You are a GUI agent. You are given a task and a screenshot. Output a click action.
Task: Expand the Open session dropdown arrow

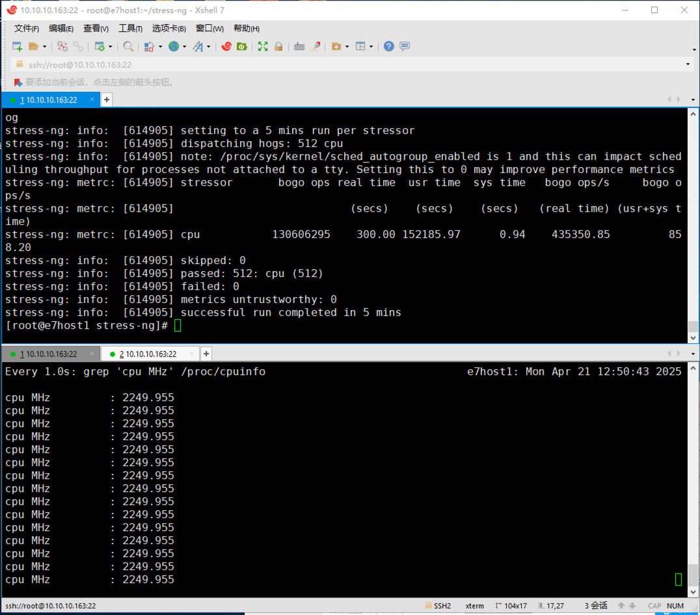44,46
